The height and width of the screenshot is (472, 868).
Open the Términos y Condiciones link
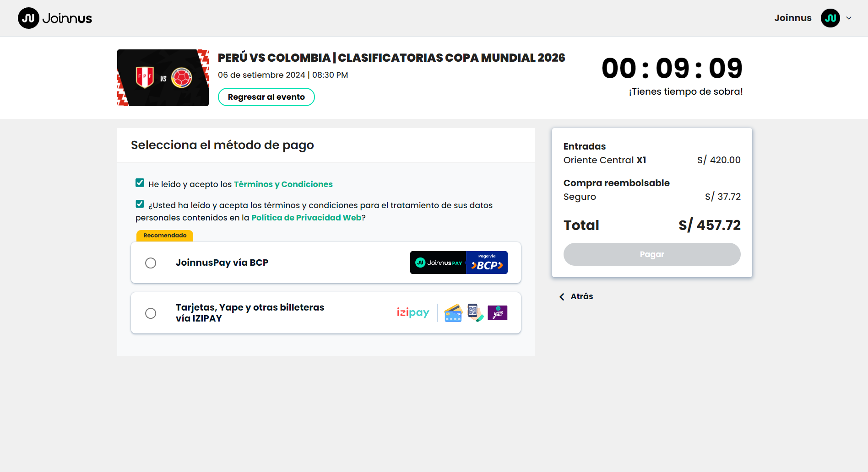(283, 184)
